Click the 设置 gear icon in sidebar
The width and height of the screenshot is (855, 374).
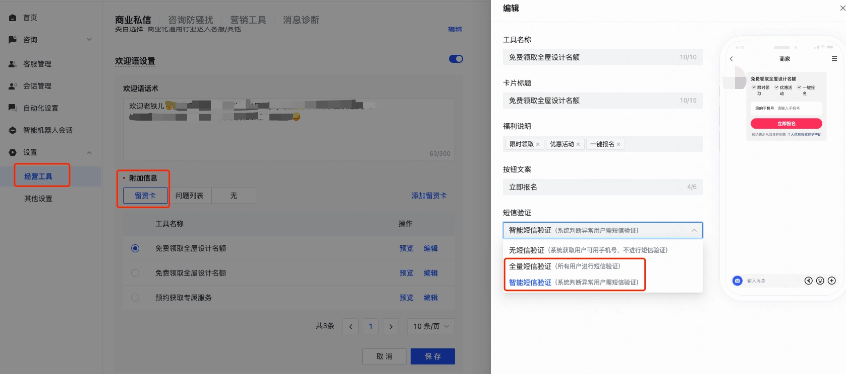[x=13, y=152]
